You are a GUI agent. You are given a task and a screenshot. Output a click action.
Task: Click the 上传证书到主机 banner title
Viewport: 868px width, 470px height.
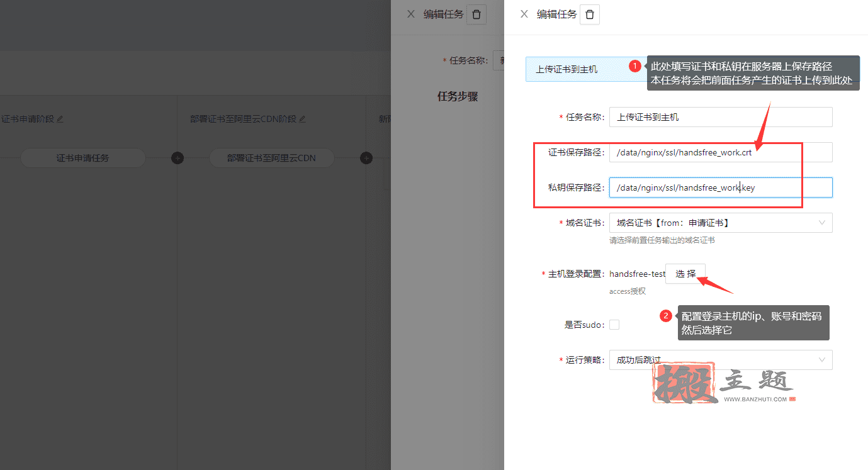pos(566,69)
